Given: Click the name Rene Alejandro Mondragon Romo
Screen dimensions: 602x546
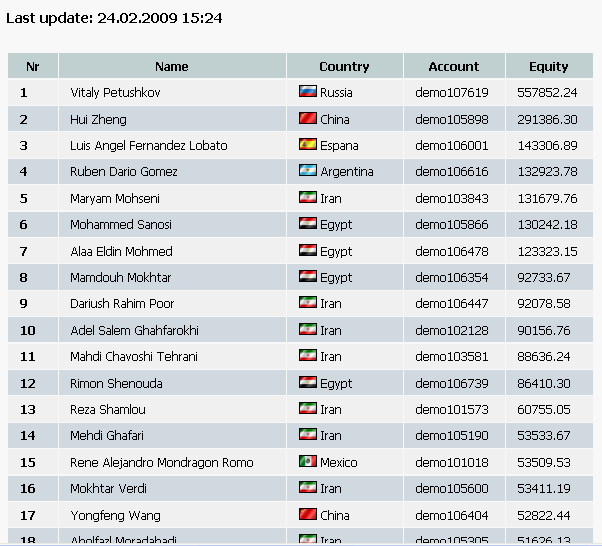Looking at the screenshot, I should point(162,462).
